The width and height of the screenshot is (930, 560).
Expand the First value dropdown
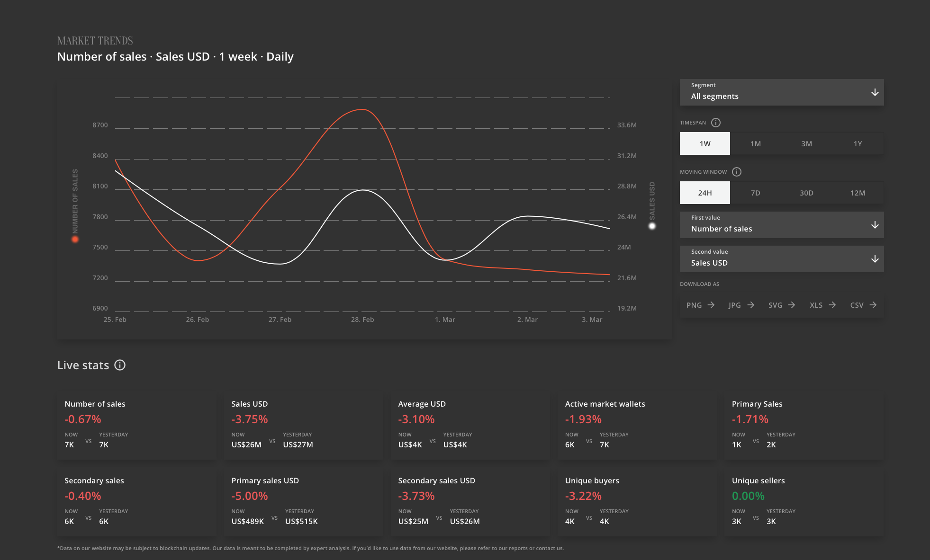click(782, 225)
